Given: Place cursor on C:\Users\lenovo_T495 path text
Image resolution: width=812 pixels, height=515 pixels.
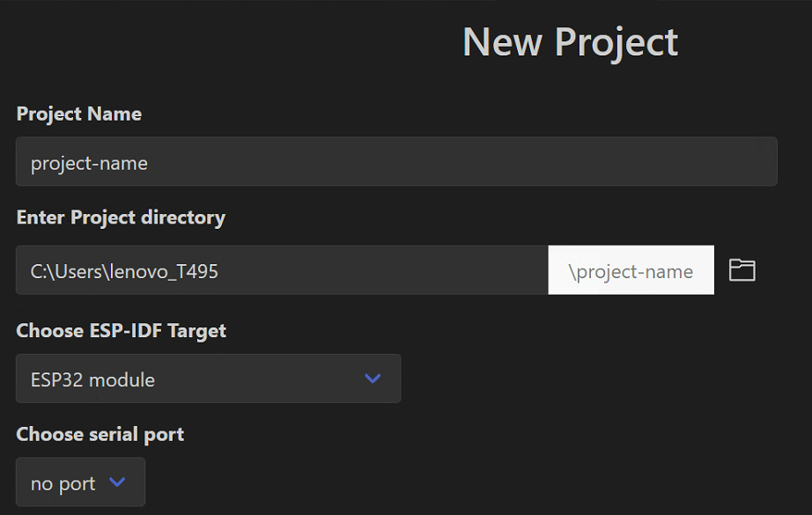Looking at the screenshot, I should pyautogui.click(x=124, y=272).
